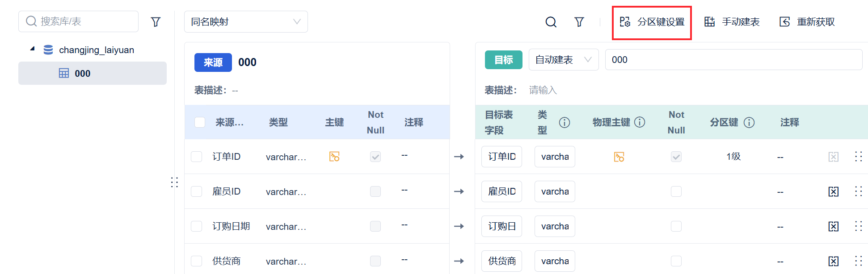Click the search magnifier icon in toolbar
Image resolution: width=868 pixels, height=274 pixels.
(551, 22)
